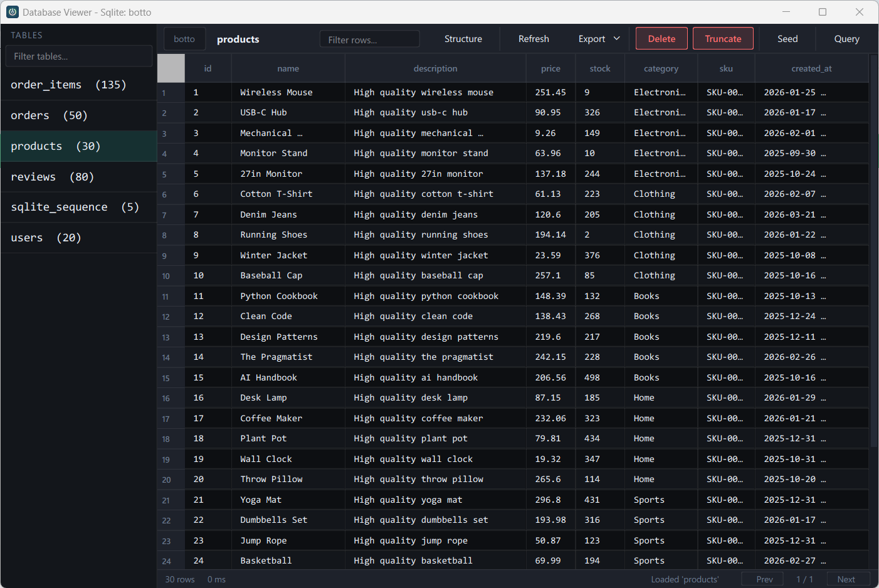The width and height of the screenshot is (879, 588).
Task: Focus the Filter tables input
Action: (x=79, y=56)
